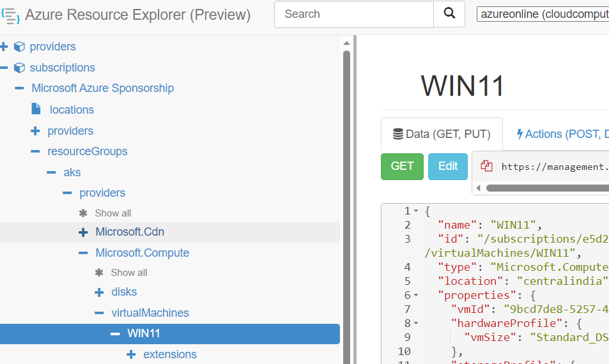Click the WIN11 page heading
Image resolution: width=609 pixels, height=364 pixels.
pos(462,86)
